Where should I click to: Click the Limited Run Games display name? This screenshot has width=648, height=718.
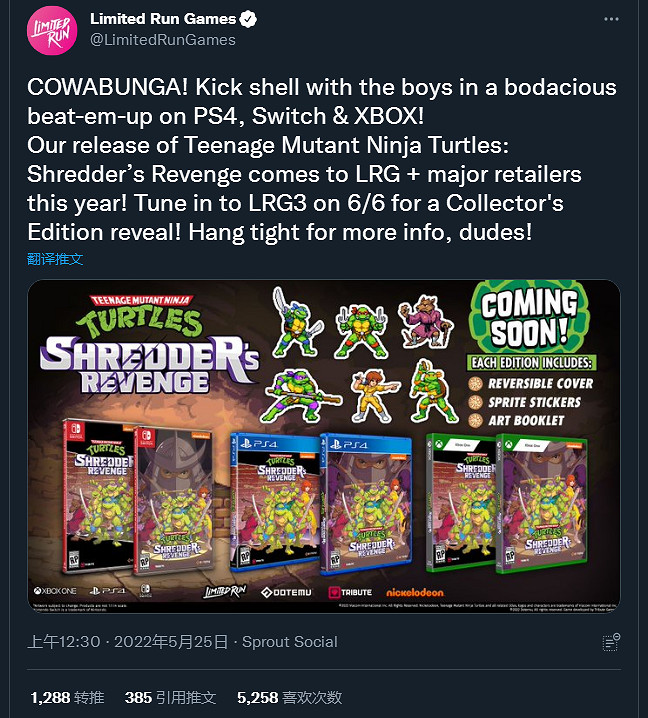coord(163,19)
